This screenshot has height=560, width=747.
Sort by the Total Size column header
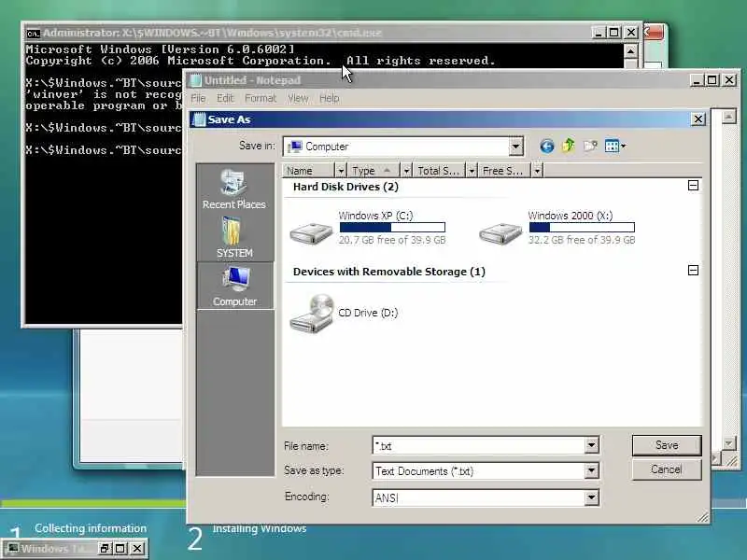click(x=439, y=171)
